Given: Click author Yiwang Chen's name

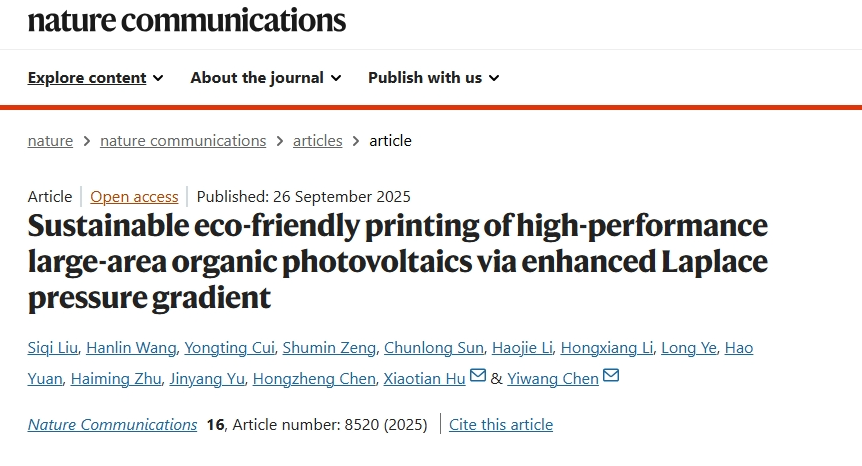Looking at the screenshot, I should 553,378.
